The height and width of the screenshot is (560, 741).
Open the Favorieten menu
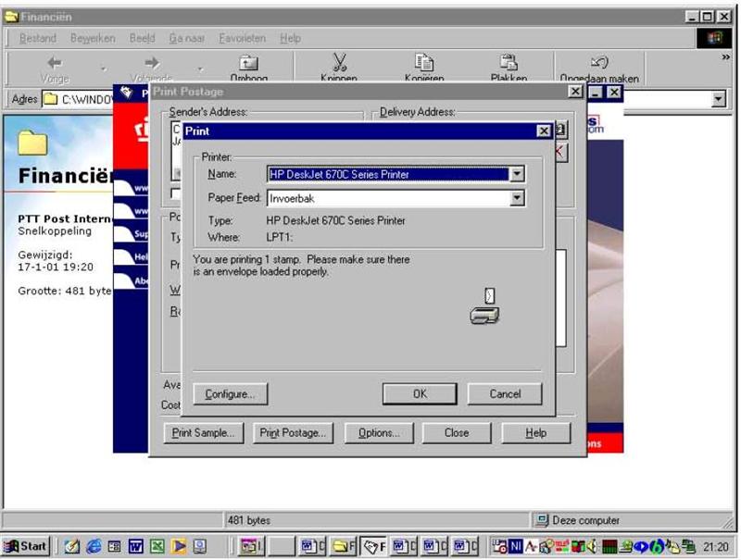click(242, 38)
